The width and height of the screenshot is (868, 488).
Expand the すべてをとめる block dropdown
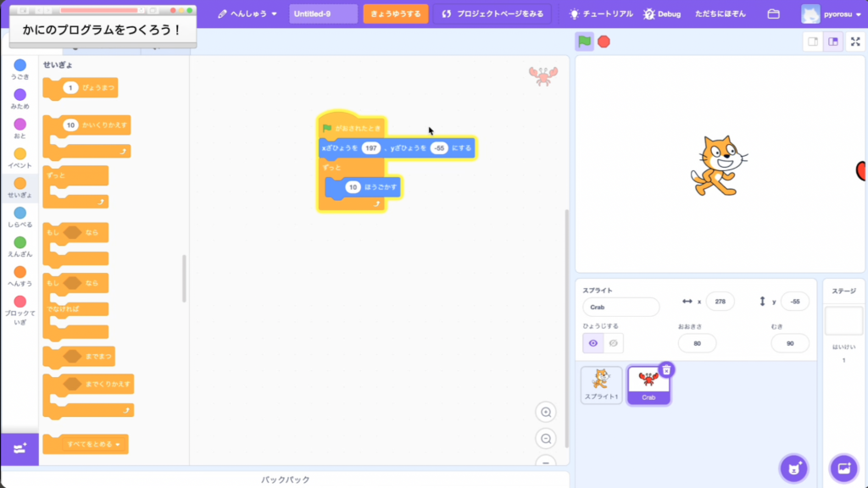pyautogui.click(x=117, y=444)
